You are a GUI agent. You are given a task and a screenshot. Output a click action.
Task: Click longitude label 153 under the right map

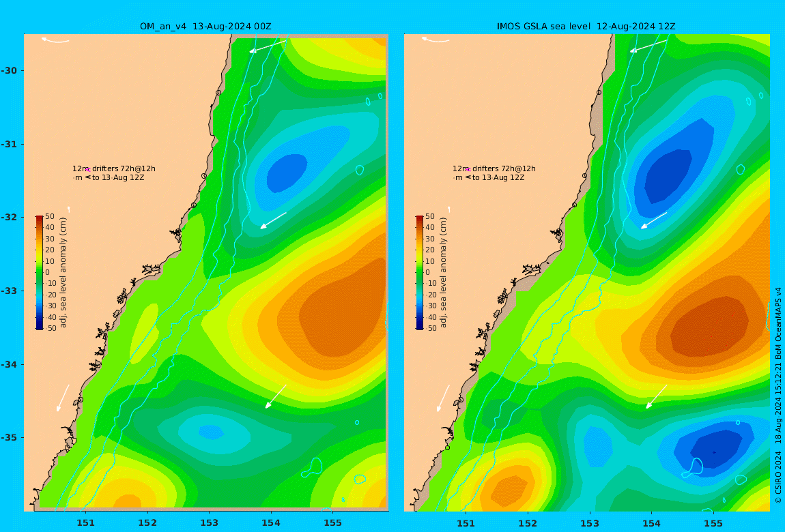[x=590, y=523]
